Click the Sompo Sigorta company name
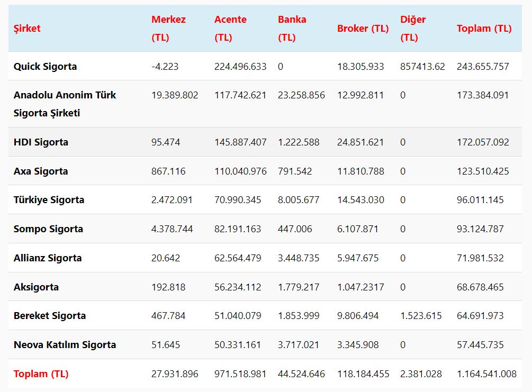This screenshot has width=532, height=392. [48, 229]
